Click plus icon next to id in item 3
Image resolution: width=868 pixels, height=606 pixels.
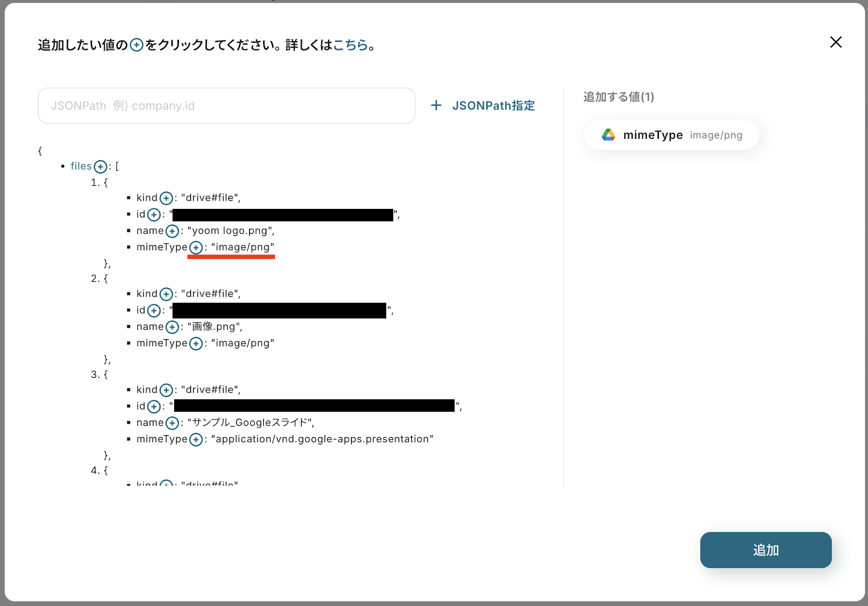click(x=154, y=407)
